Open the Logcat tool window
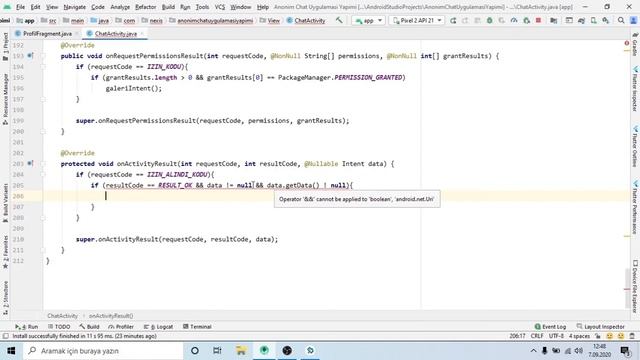 point(159,327)
